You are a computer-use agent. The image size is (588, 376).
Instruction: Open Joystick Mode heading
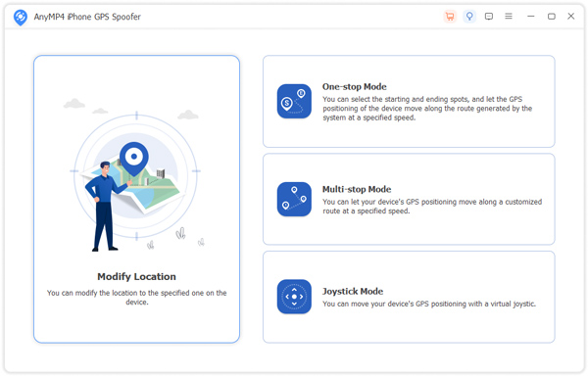tap(353, 292)
